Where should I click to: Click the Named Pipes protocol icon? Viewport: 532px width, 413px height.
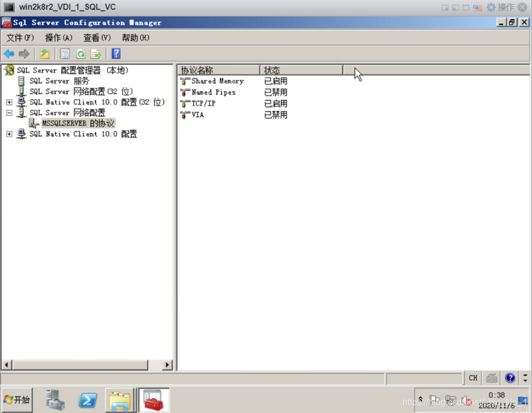pos(185,92)
